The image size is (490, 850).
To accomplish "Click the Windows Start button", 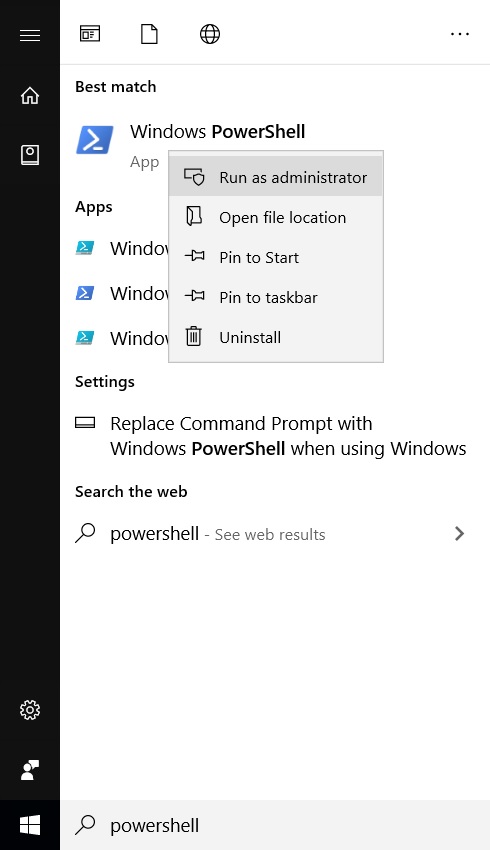I will coord(30,826).
